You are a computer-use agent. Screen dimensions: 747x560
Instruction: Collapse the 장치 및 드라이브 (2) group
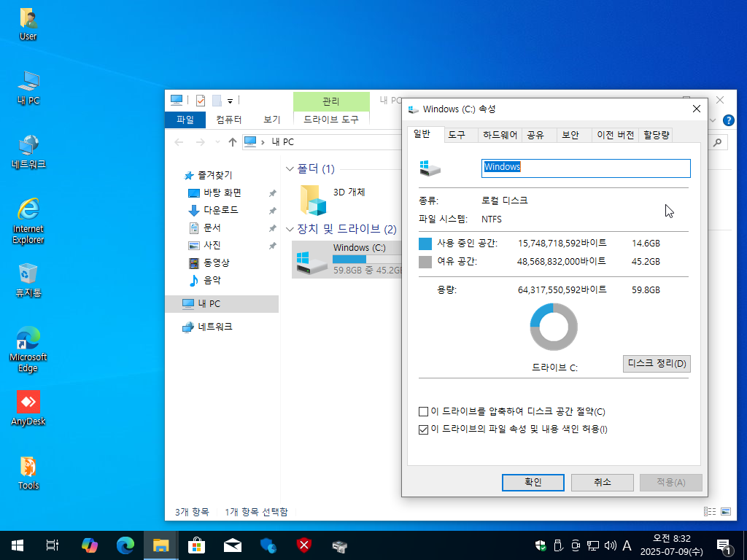290,230
